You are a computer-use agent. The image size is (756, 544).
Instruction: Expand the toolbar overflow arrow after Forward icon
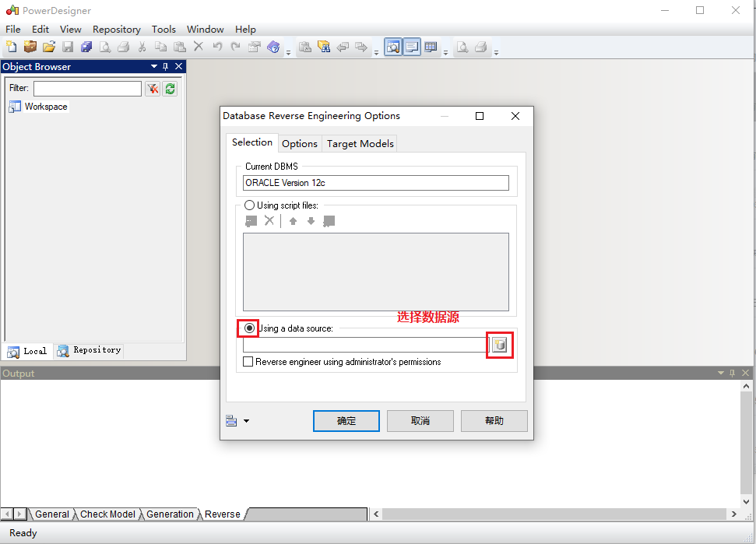click(376, 52)
